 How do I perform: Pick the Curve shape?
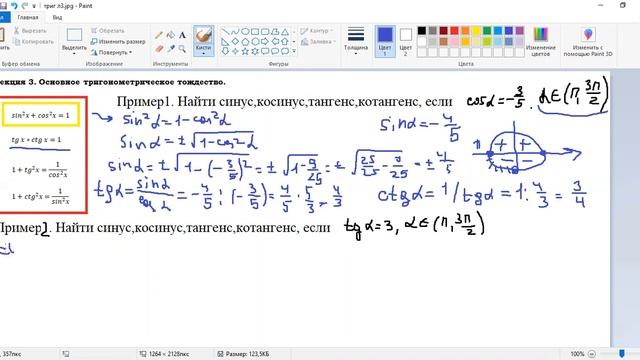click(235, 32)
